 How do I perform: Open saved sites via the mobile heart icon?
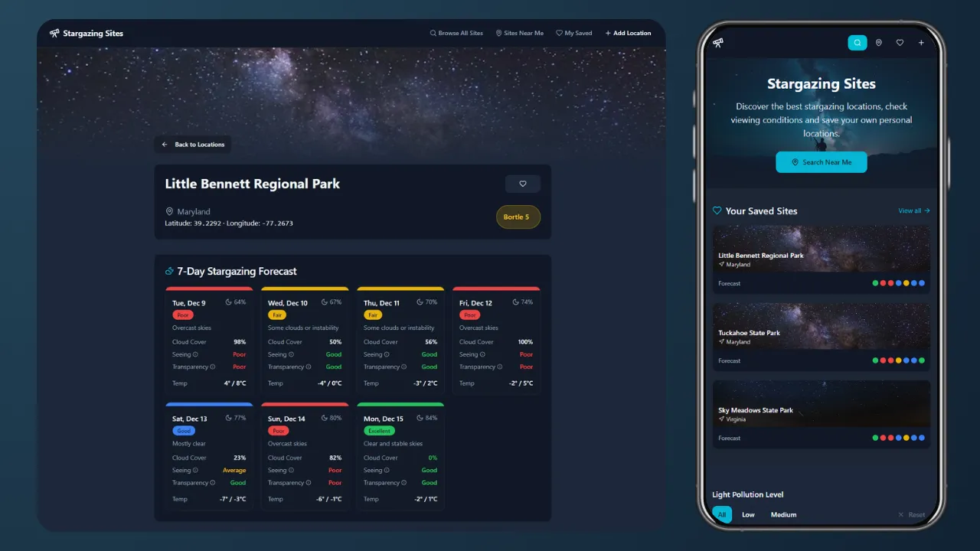[900, 42]
